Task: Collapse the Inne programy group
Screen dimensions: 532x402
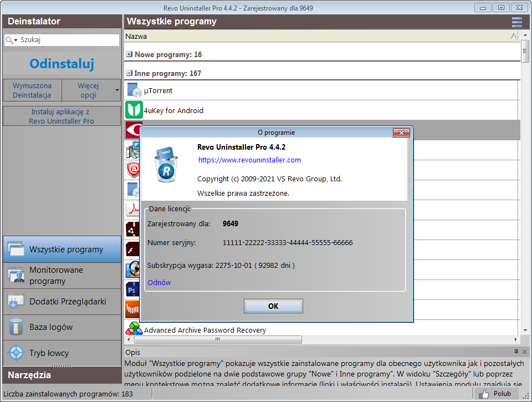Action: (x=129, y=73)
